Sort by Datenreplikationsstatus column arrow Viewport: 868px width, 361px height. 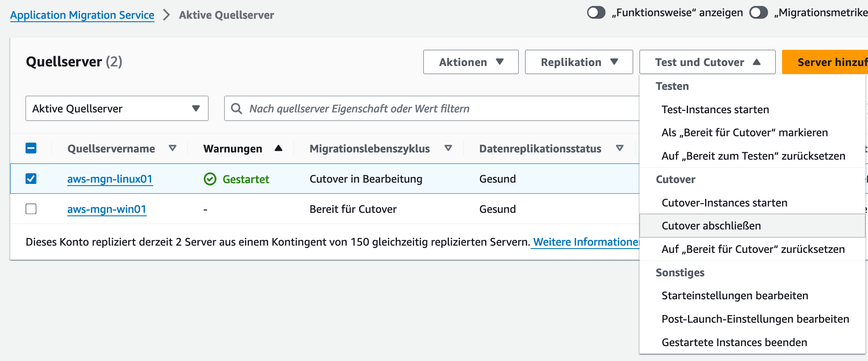(x=620, y=148)
